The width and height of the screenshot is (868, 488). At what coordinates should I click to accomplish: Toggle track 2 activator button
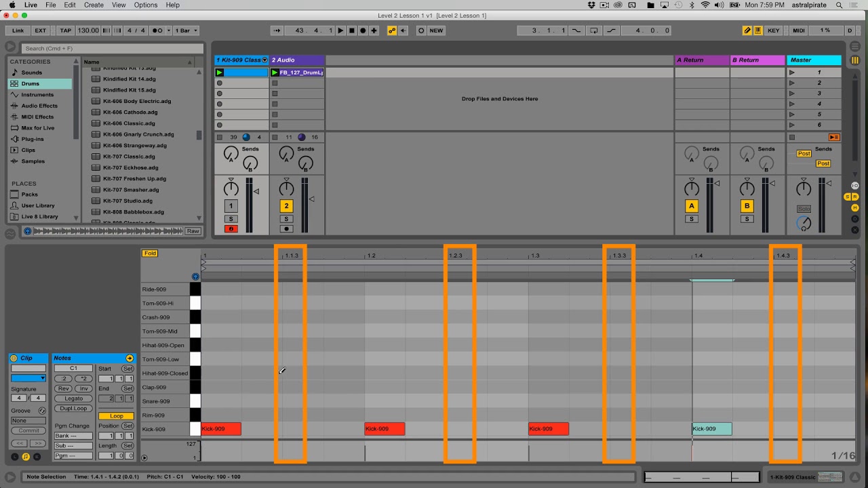286,206
